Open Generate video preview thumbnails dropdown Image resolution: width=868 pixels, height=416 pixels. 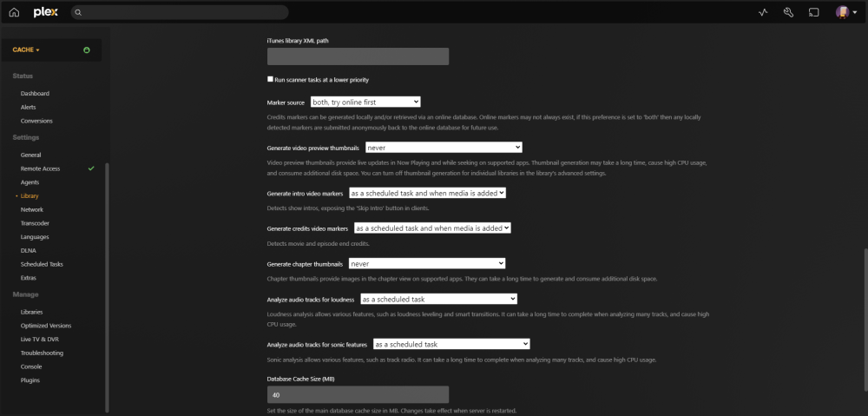pos(444,148)
